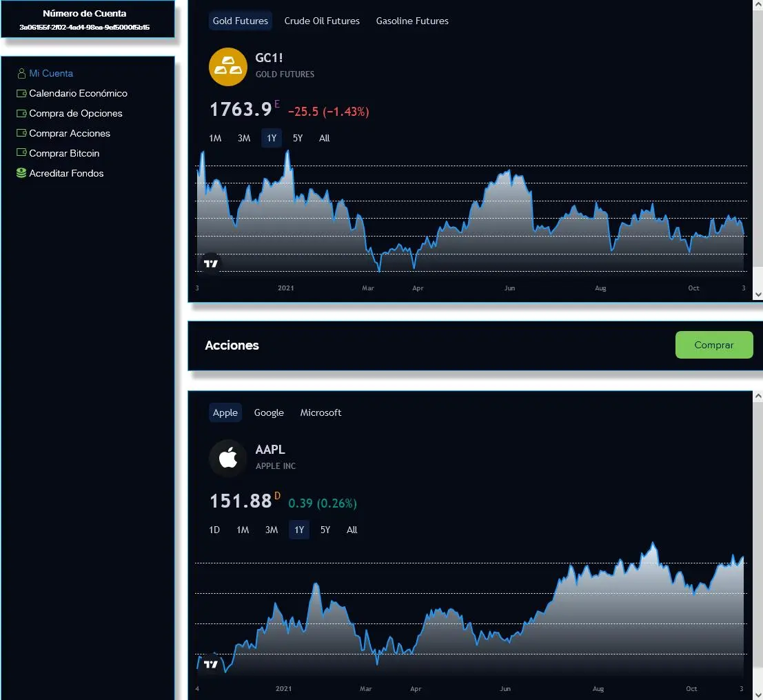Set Apple chart range to 3M
763x700 pixels.
click(x=272, y=530)
